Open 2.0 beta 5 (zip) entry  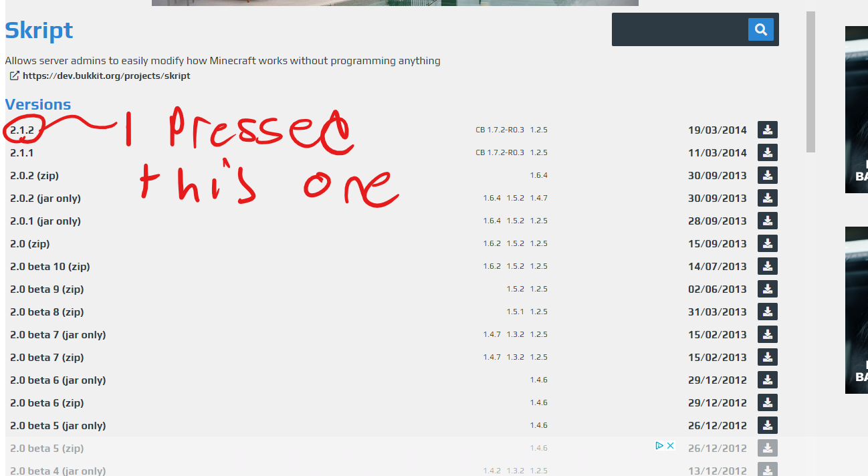(47, 448)
